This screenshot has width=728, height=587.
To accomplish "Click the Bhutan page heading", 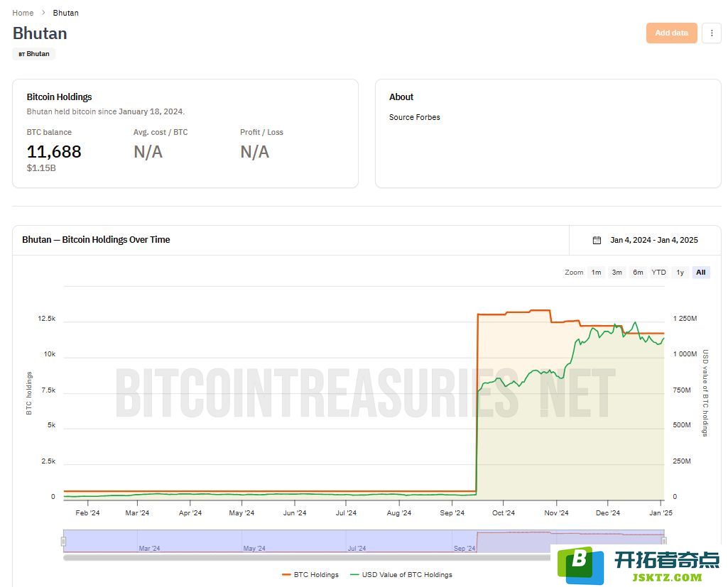I will click(x=40, y=33).
